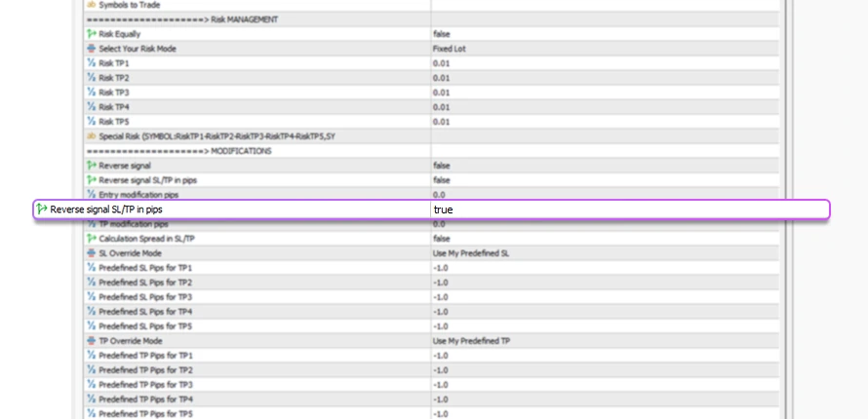Click the SL Override Mode enum icon

[91, 253]
